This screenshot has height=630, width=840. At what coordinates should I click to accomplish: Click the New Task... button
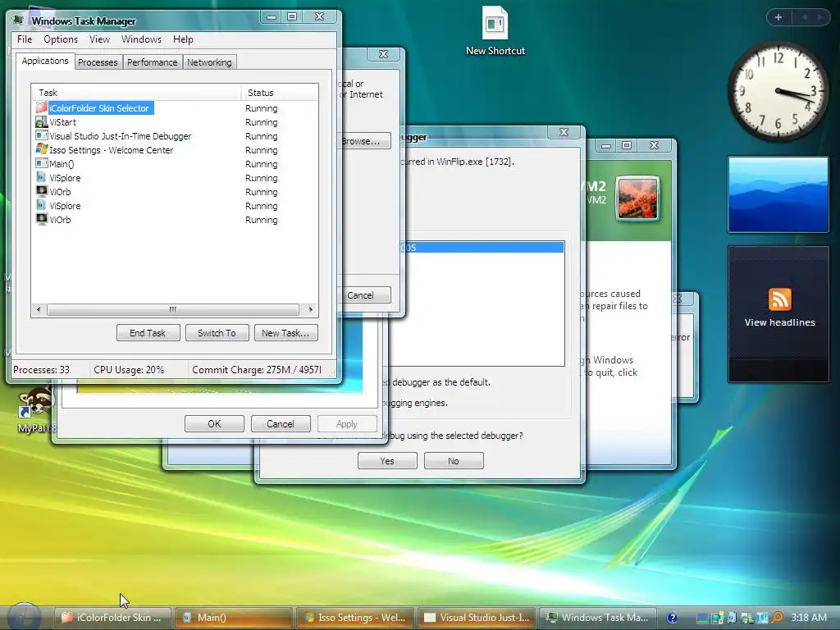point(285,333)
